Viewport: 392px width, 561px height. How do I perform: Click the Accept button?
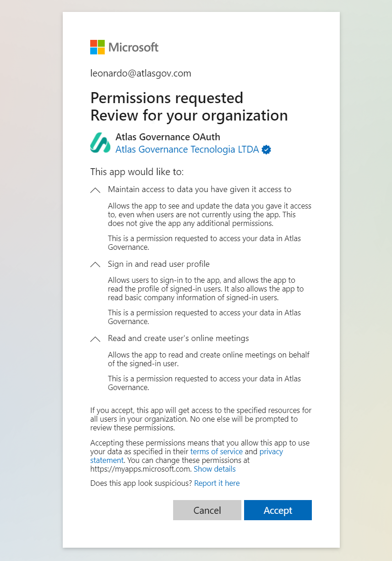278,510
